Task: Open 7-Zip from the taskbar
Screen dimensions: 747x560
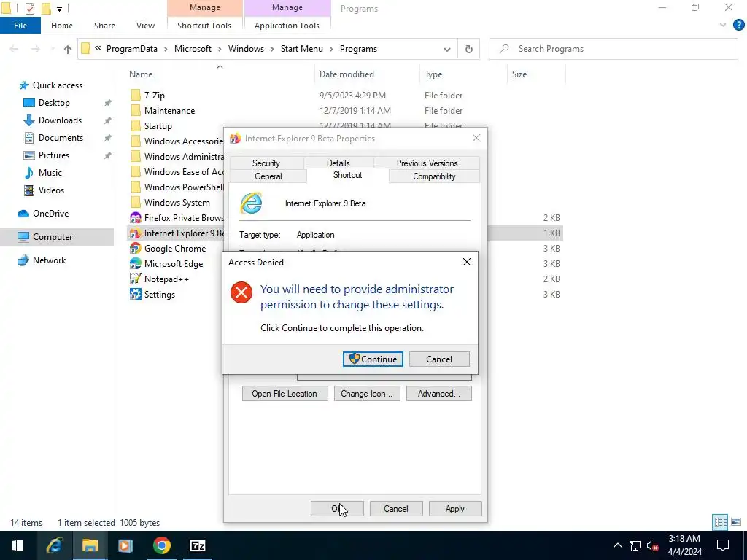Action: (197, 545)
